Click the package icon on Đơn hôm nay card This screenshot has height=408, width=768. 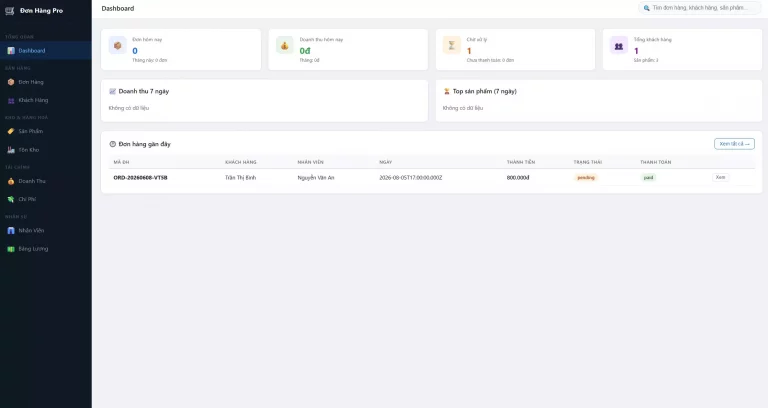pos(118,46)
